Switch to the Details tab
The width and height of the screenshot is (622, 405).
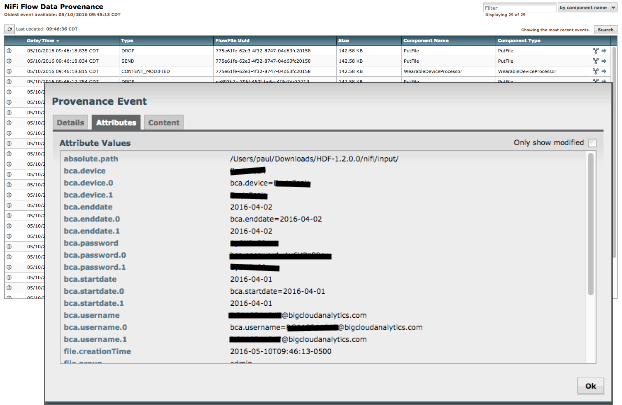(71, 123)
